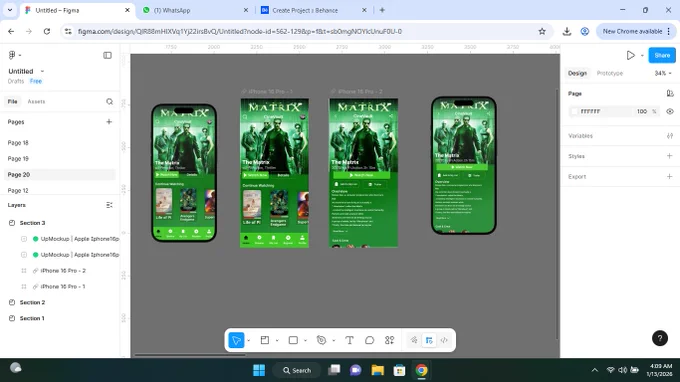Select the Move tool in the bottom toolbar
The height and width of the screenshot is (382, 680).
pos(236,340)
